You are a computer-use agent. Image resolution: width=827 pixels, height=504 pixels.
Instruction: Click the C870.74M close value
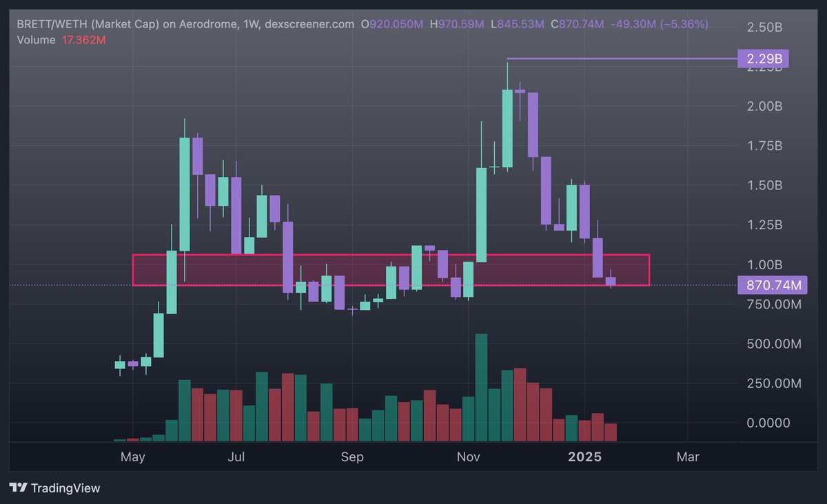click(x=576, y=24)
